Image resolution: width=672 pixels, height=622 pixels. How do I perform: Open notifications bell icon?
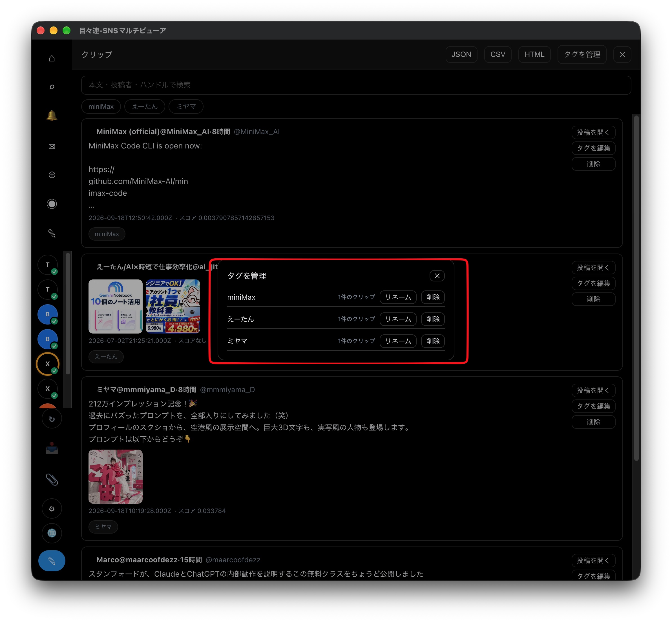tap(52, 116)
